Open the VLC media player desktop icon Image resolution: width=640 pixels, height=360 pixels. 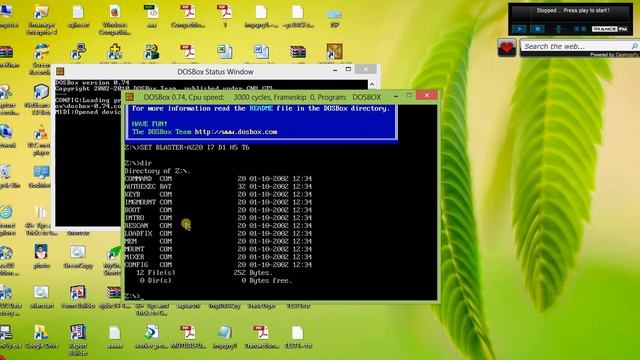coord(40,141)
